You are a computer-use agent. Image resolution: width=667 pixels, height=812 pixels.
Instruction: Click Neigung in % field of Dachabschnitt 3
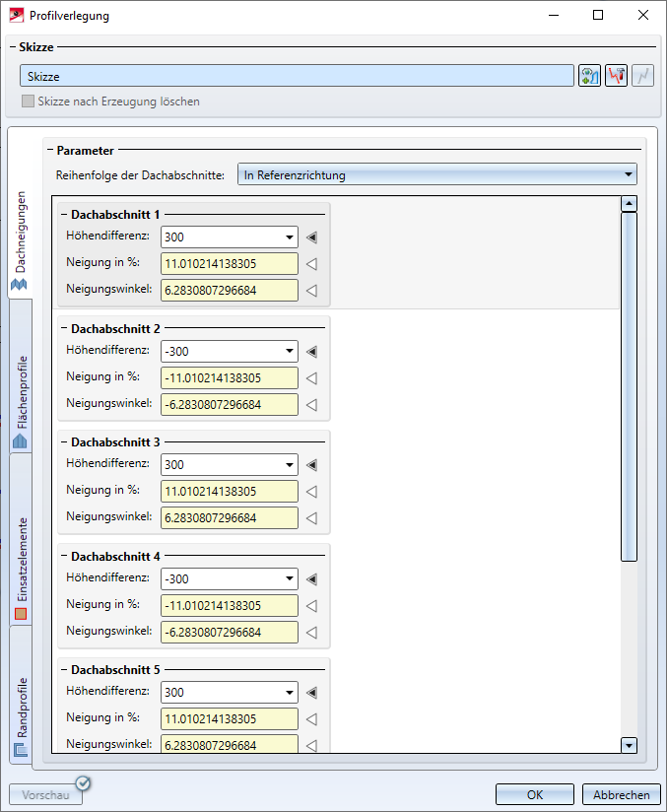click(230, 492)
